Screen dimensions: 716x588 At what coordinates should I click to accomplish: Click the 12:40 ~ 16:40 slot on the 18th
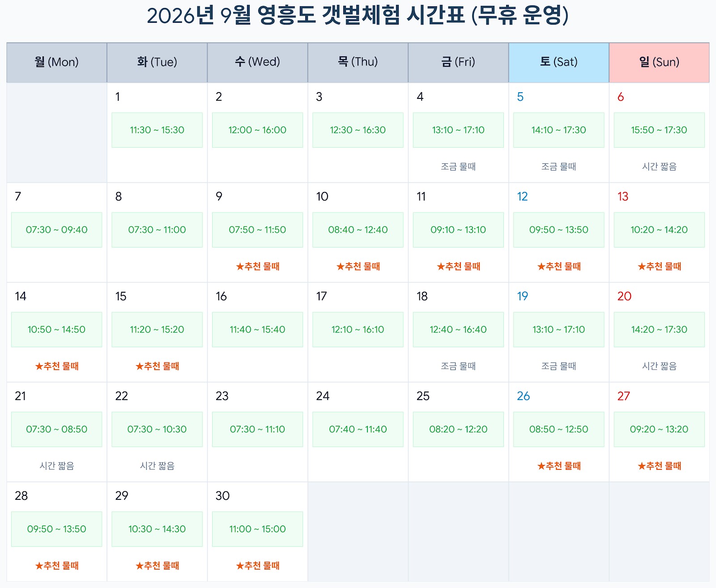click(x=458, y=330)
